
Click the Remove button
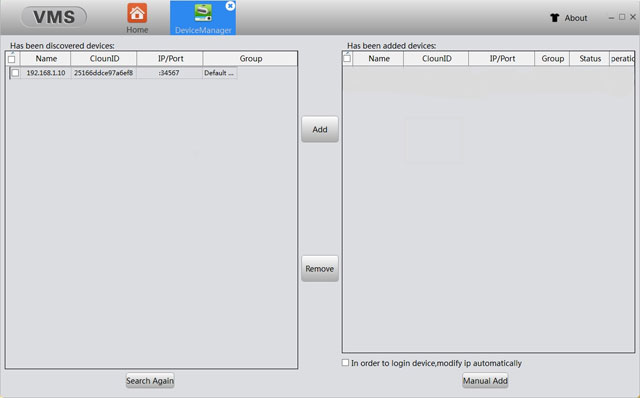320,269
